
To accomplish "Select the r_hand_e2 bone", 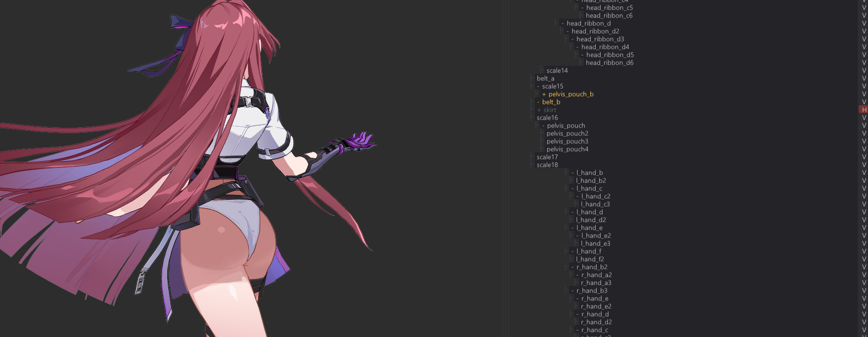I will click(596, 306).
